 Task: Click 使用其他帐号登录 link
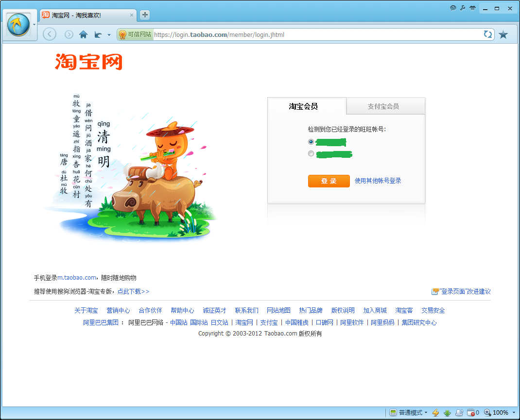pos(378,181)
